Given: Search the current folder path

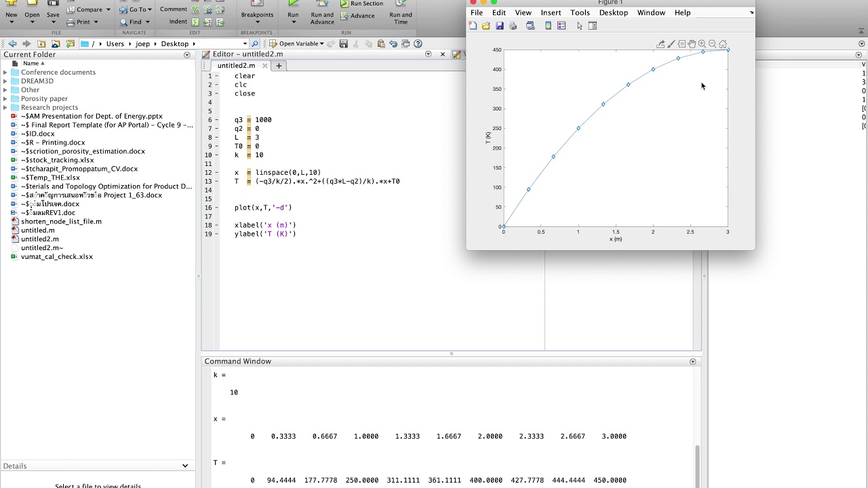Looking at the screenshot, I should pyautogui.click(x=255, y=44).
